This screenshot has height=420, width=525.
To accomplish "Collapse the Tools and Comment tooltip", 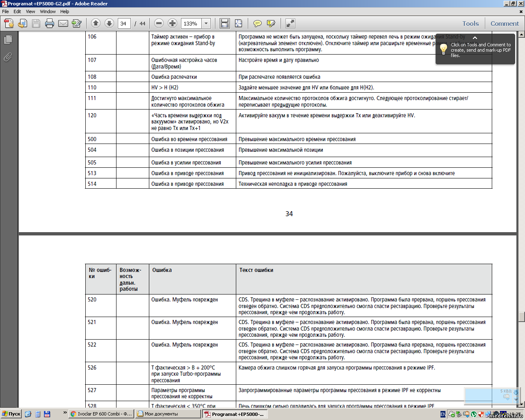I will [x=475, y=38].
